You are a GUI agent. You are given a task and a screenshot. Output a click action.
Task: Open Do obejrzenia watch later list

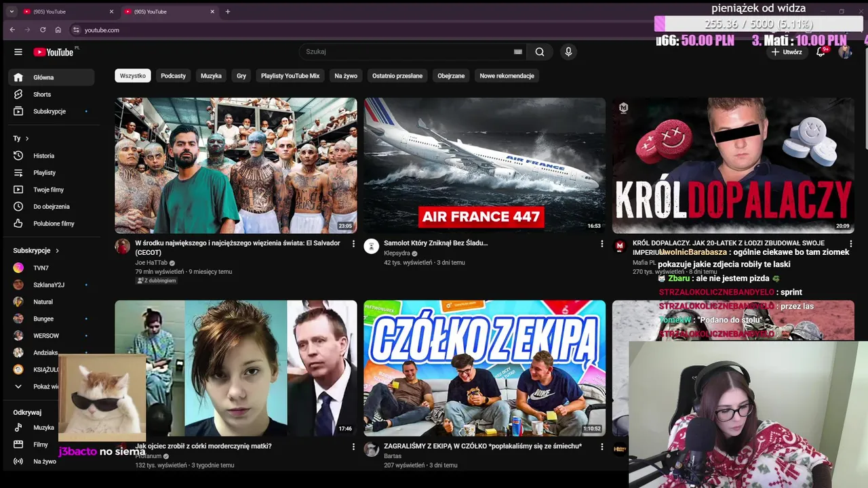point(52,207)
